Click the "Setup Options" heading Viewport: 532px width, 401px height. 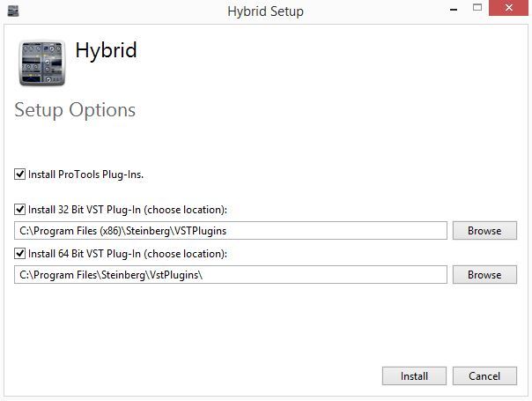coord(75,110)
